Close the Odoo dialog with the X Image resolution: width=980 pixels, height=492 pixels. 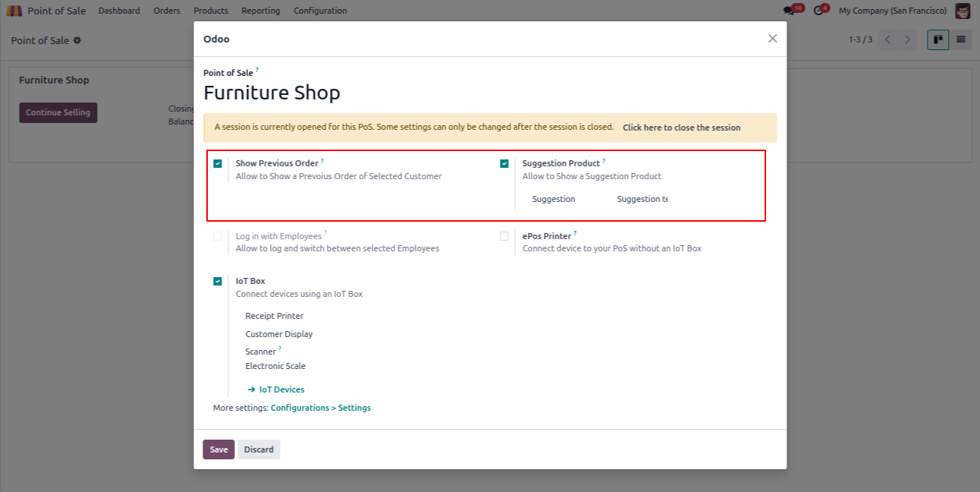(x=772, y=39)
